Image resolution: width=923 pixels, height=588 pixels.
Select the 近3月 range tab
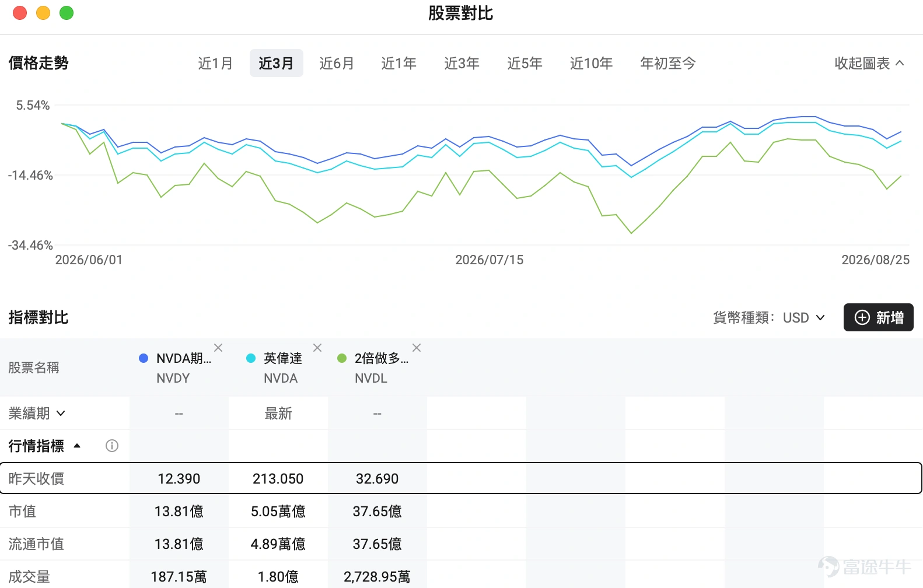pos(276,63)
